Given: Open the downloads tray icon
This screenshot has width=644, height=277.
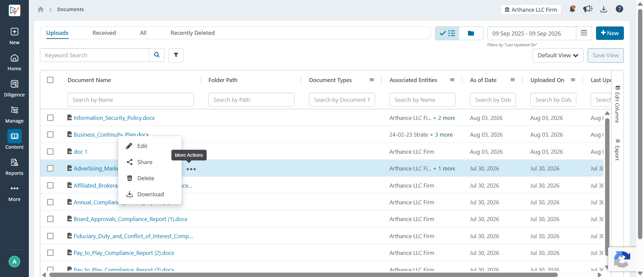Looking at the screenshot, I should pyautogui.click(x=604, y=9).
